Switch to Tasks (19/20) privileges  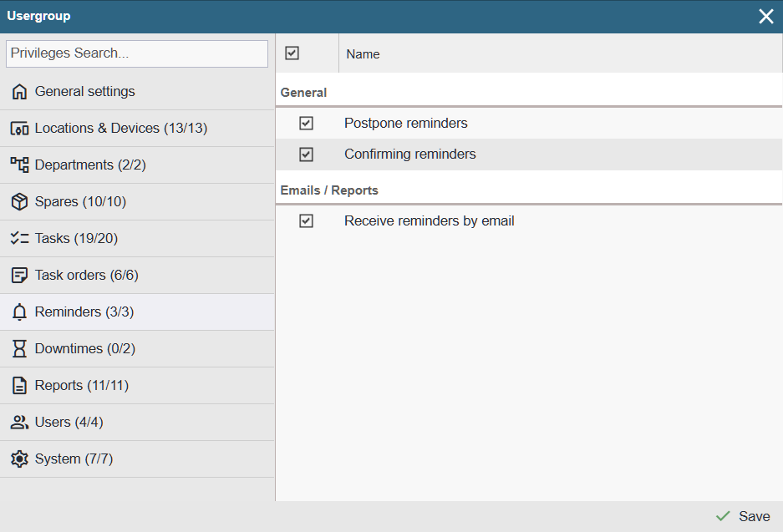[76, 239]
